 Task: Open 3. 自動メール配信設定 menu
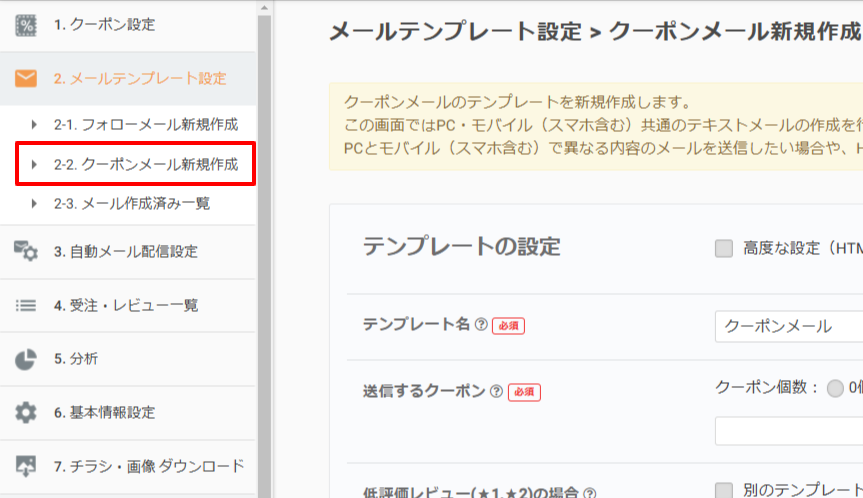point(128,251)
